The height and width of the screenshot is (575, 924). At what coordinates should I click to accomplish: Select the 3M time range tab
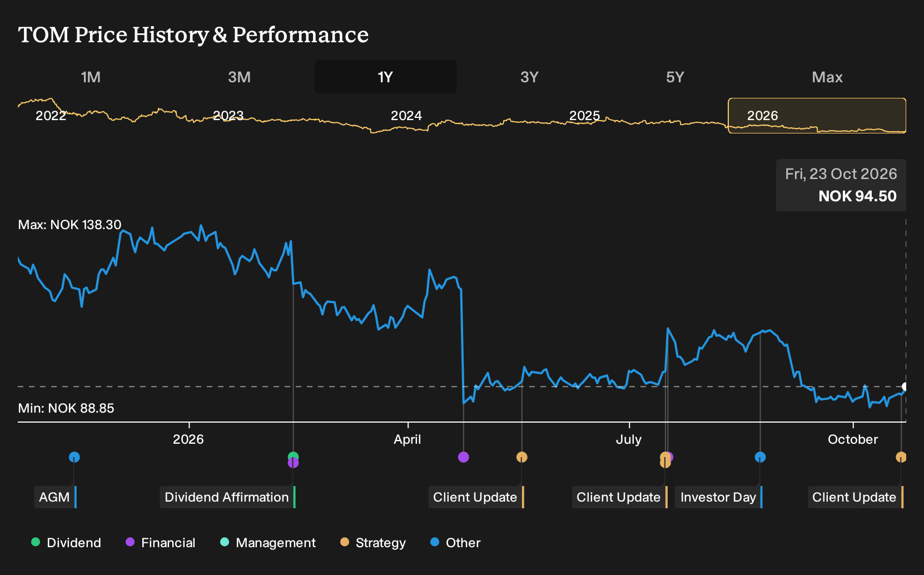pyautogui.click(x=239, y=77)
